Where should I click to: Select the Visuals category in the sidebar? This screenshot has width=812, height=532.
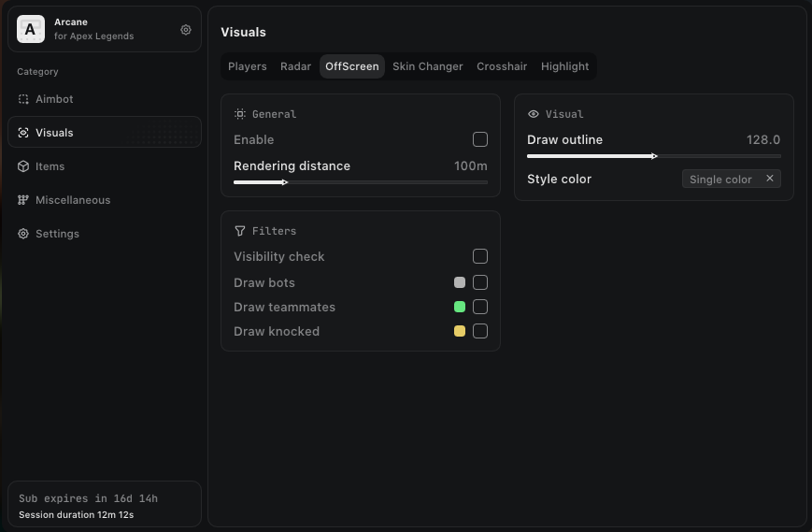(54, 133)
